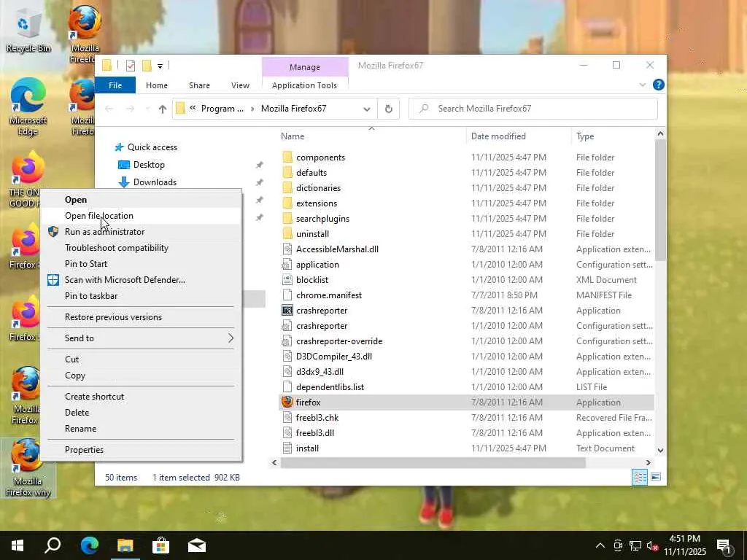
Task: Open Microsoft Store from taskbar
Action: tap(160, 545)
